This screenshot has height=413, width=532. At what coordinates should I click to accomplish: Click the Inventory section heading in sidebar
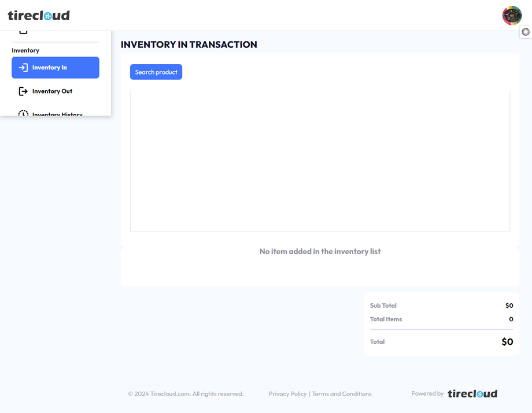[25, 50]
